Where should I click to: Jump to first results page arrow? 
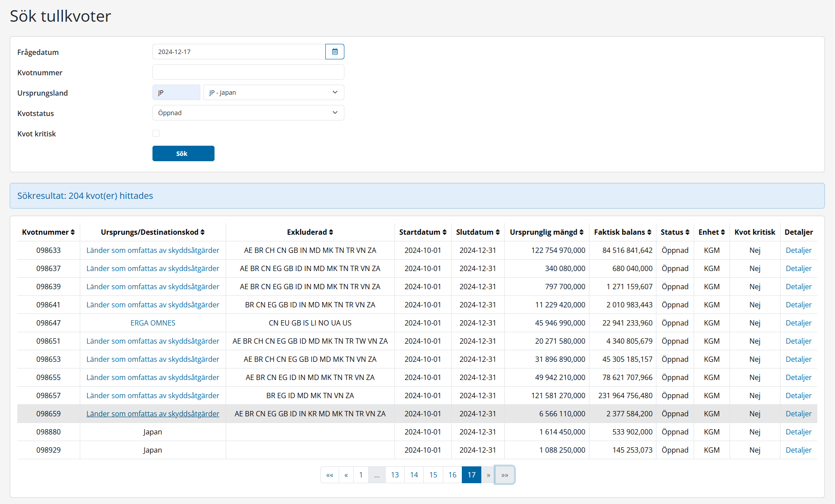click(330, 475)
